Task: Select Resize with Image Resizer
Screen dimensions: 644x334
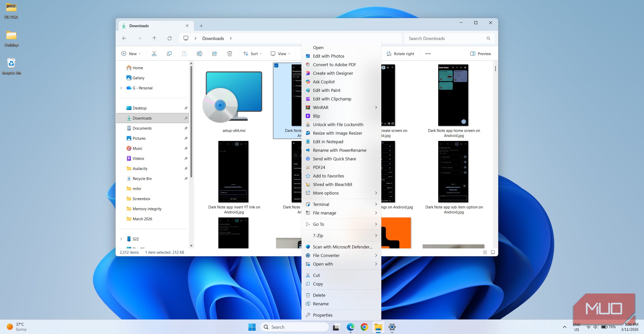Action: [341, 133]
